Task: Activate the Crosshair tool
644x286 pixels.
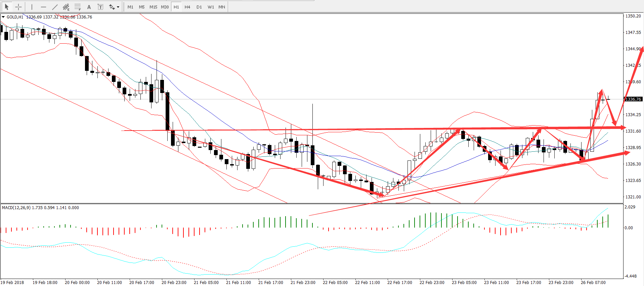Action: [18, 7]
